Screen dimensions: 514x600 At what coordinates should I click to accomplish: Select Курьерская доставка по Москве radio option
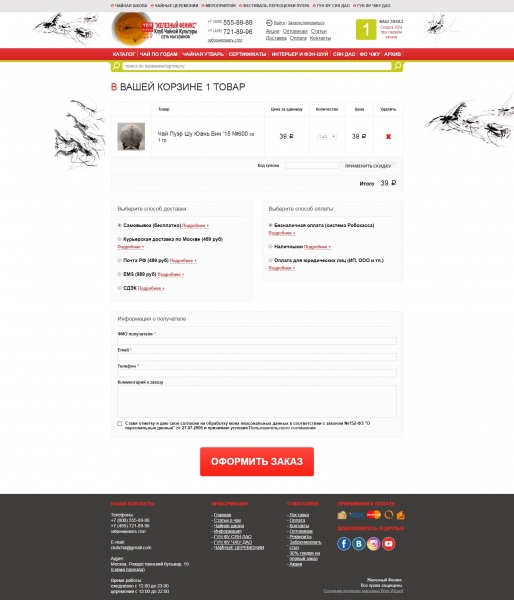(x=119, y=239)
